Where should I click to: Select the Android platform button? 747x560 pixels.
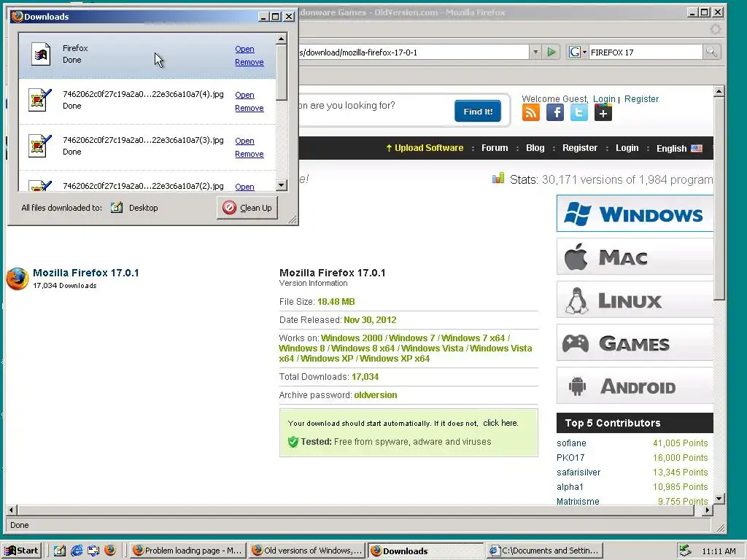click(635, 386)
